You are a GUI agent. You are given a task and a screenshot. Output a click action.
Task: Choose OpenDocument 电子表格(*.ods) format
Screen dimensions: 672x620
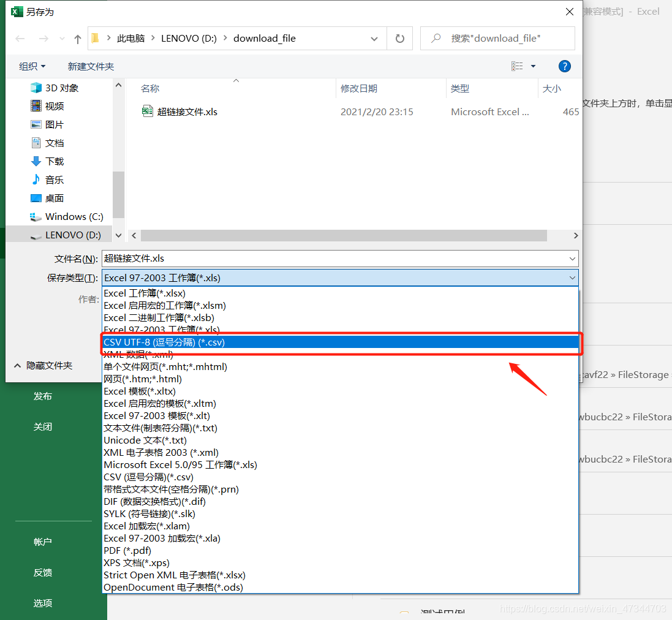coord(340,587)
